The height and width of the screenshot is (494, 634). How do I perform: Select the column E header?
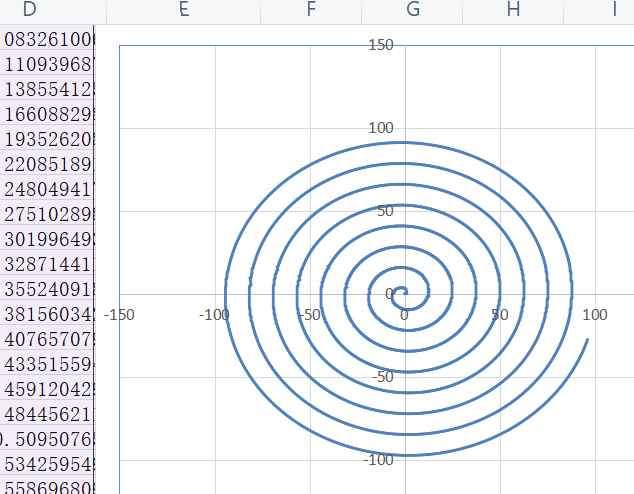pyautogui.click(x=182, y=10)
